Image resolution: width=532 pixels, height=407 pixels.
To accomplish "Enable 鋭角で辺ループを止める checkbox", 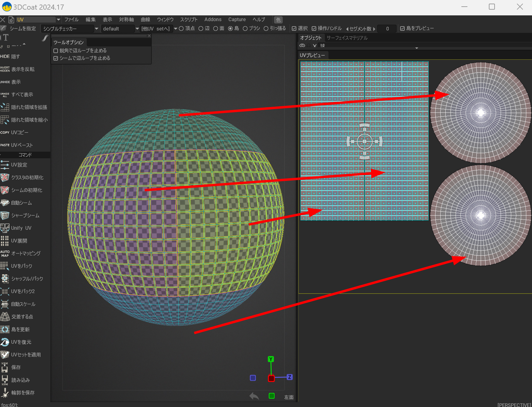I will coord(56,51).
